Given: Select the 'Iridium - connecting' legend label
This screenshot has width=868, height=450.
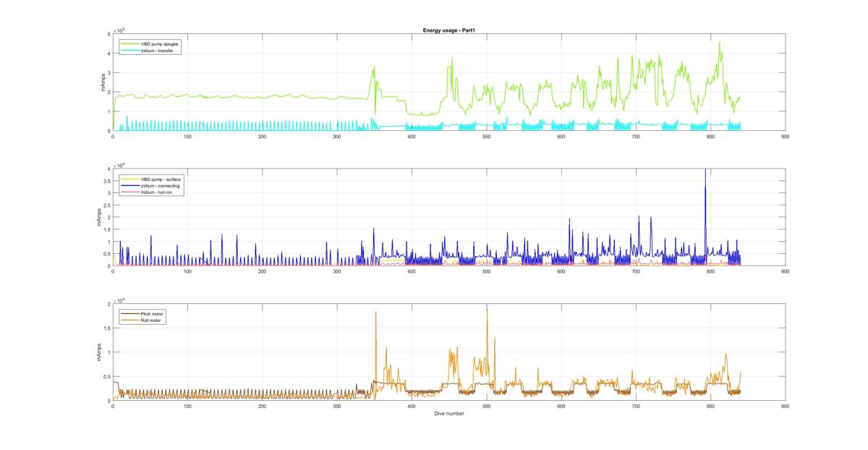Looking at the screenshot, I should click(x=161, y=186).
